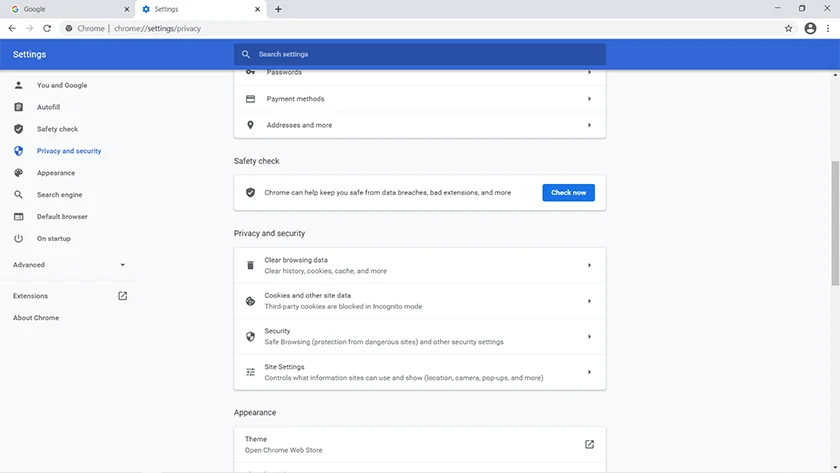Click the Clear browsing data trash icon
Image resolution: width=840 pixels, height=473 pixels.
point(250,265)
